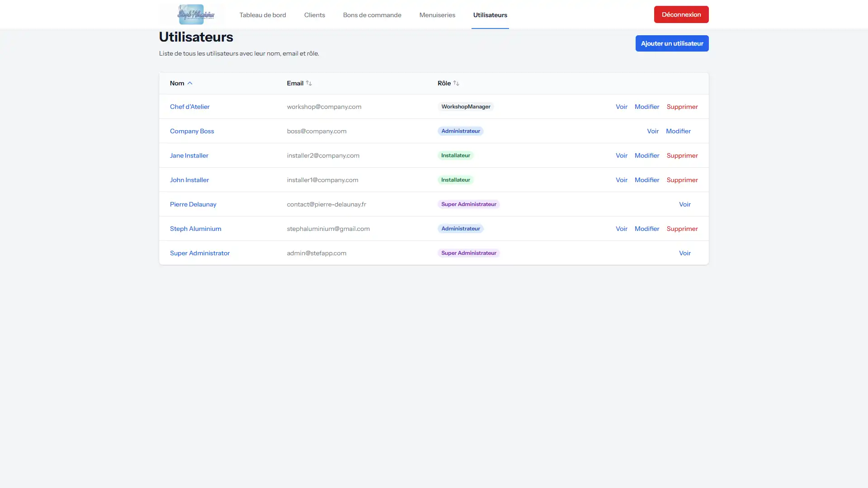Image resolution: width=868 pixels, height=488 pixels.
Task: Sort by Nom using ascending arrow
Action: (x=190, y=83)
